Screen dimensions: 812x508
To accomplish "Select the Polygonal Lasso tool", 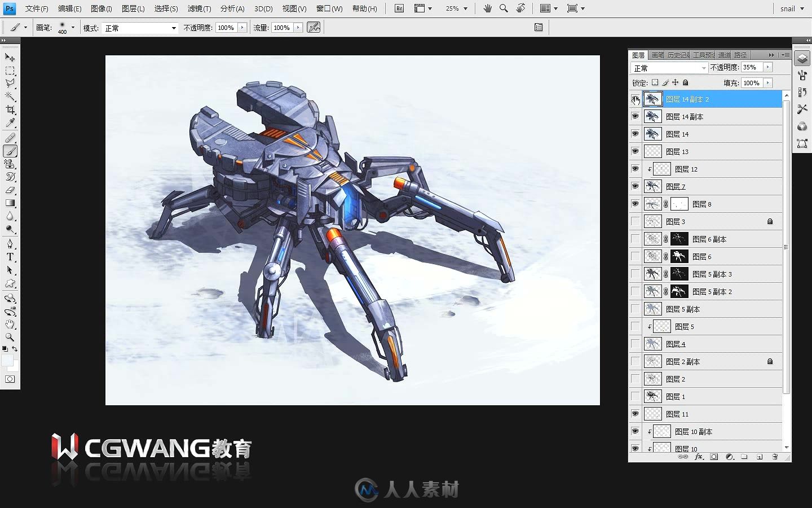I will pos(10,84).
